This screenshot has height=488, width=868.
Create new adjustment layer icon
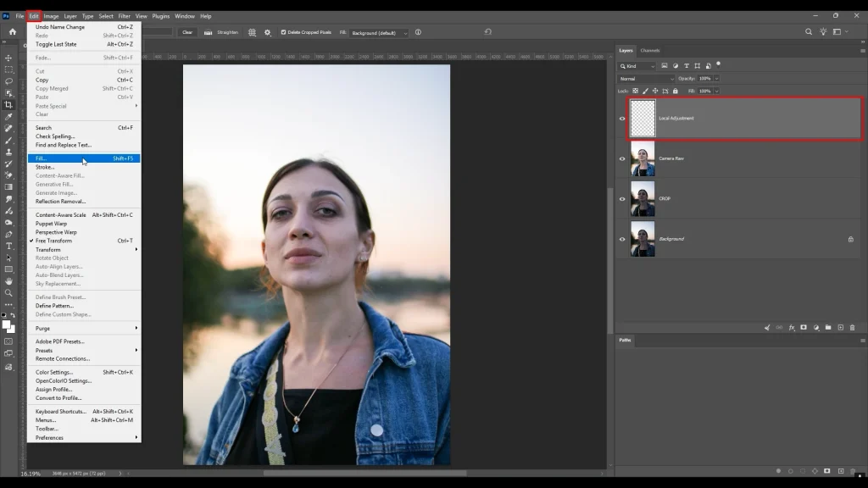816,328
